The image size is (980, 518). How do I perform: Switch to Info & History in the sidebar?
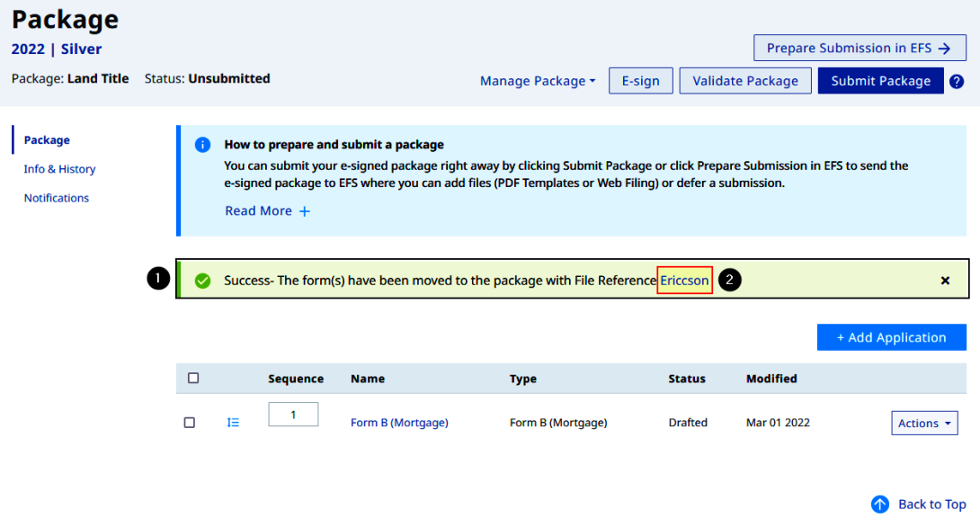click(59, 169)
